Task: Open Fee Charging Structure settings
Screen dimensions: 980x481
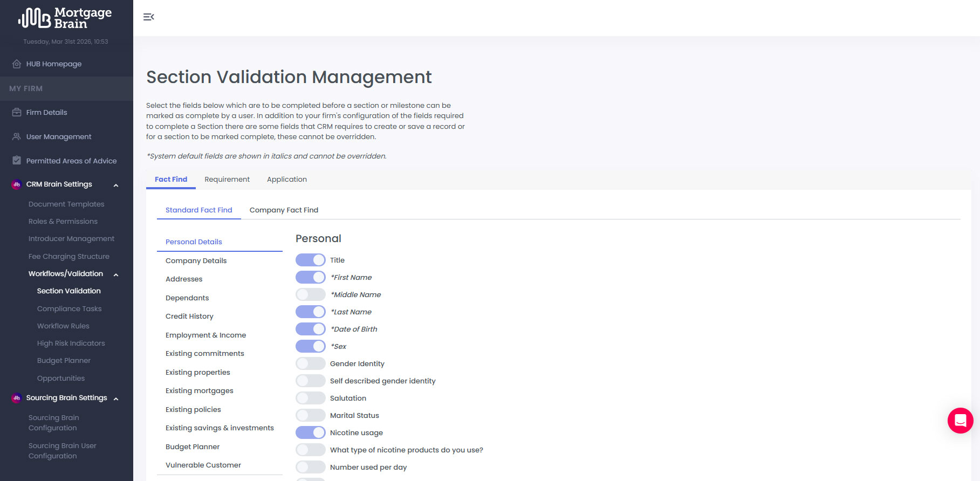Action: tap(69, 257)
